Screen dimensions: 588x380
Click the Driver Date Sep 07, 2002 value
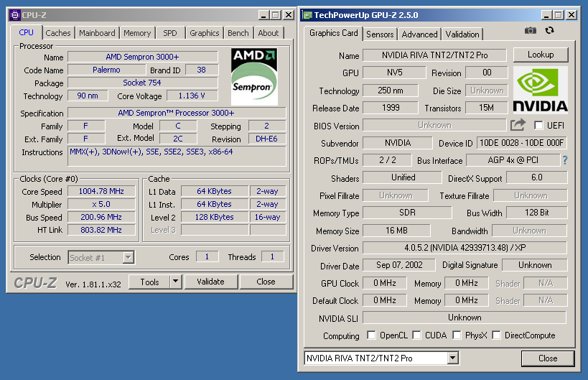(399, 265)
